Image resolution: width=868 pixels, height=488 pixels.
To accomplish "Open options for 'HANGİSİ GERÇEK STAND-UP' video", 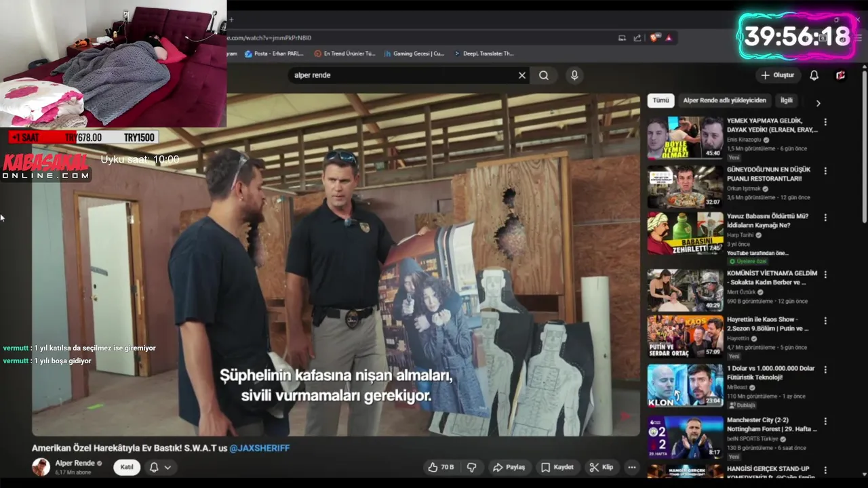I will [x=825, y=470].
